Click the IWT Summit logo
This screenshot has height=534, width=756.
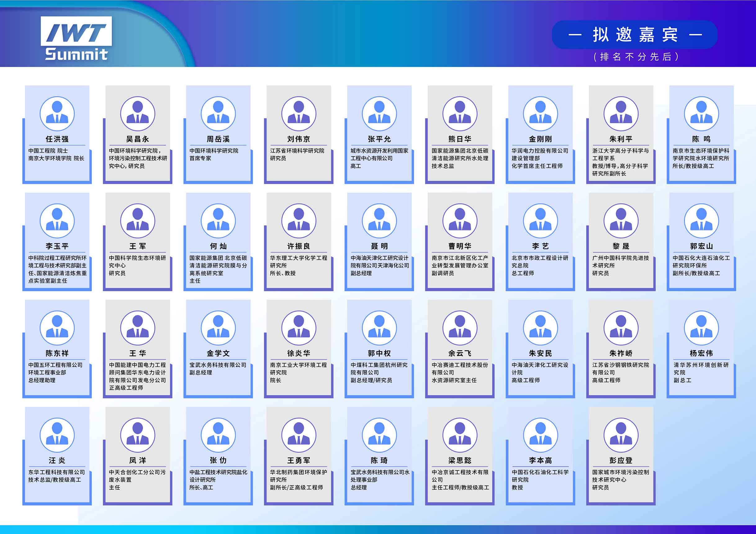pos(76,38)
